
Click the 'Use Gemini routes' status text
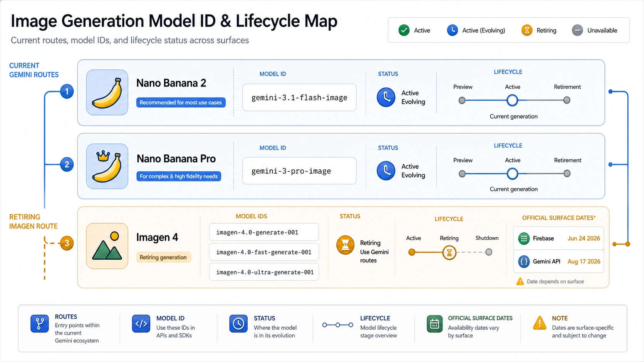click(x=374, y=256)
